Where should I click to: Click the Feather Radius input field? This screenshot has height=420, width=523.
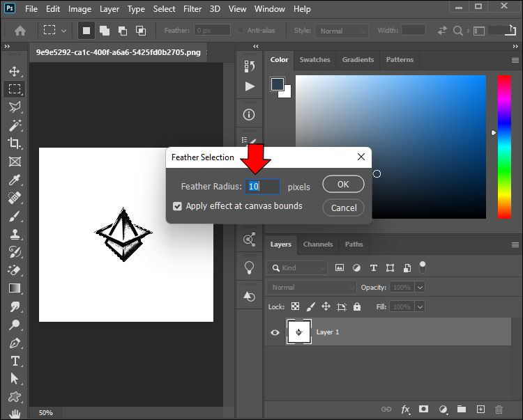click(262, 187)
